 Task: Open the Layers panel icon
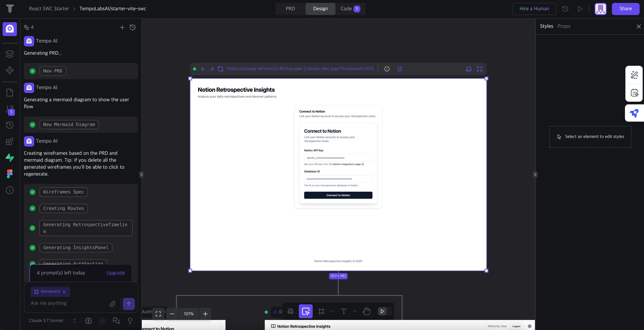point(10,54)
